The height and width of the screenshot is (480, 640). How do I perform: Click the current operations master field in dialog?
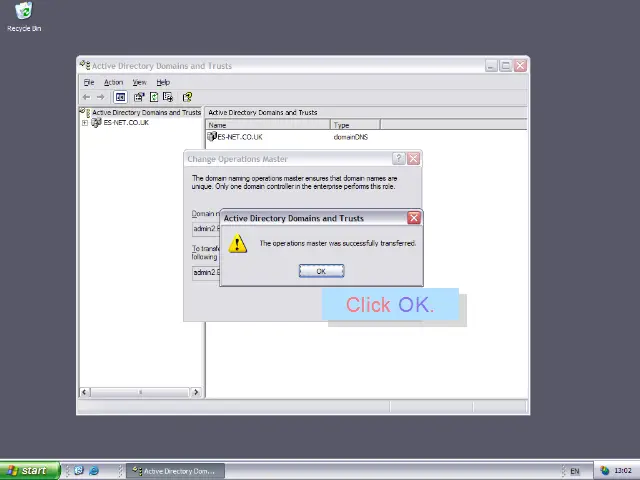tap(206, 229)
